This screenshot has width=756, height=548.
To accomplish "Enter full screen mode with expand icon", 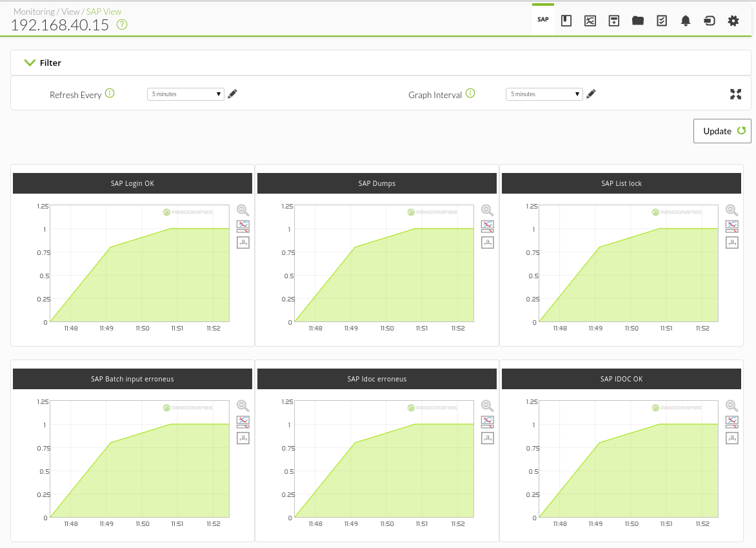I will [736, 94].
